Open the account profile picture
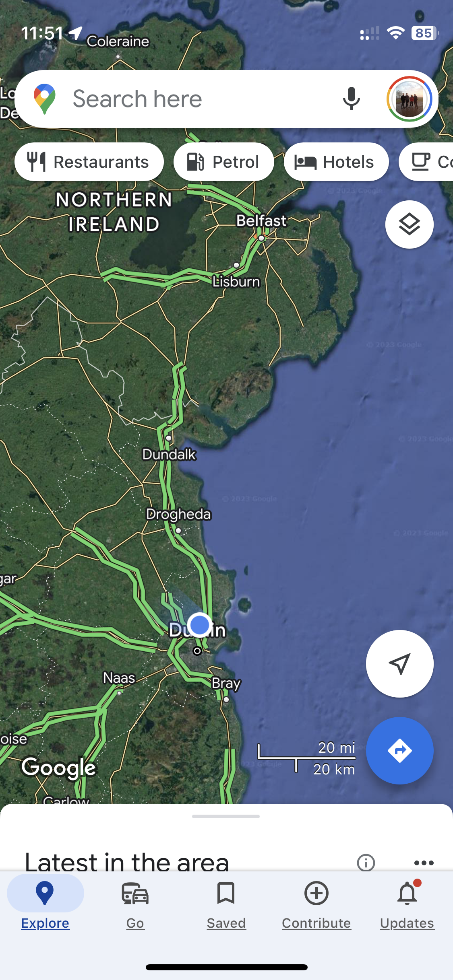This screenshot has height=980, width=453. 409,99
